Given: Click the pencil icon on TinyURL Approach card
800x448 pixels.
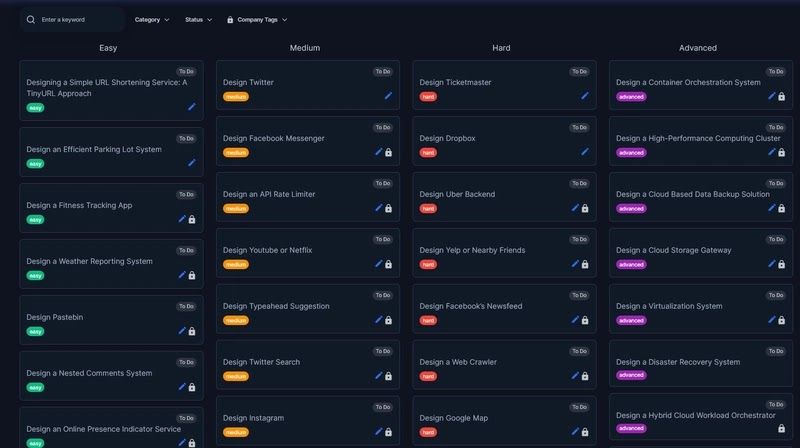Looking at the screenshot, I should point(191,106).
